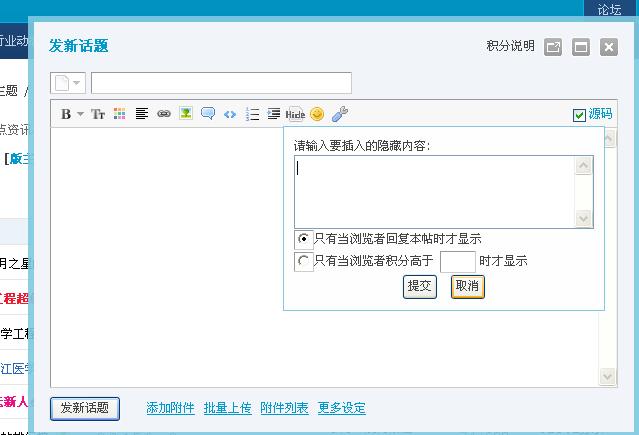Open the text color palette
639x435 pixels.
pos(120,114)
